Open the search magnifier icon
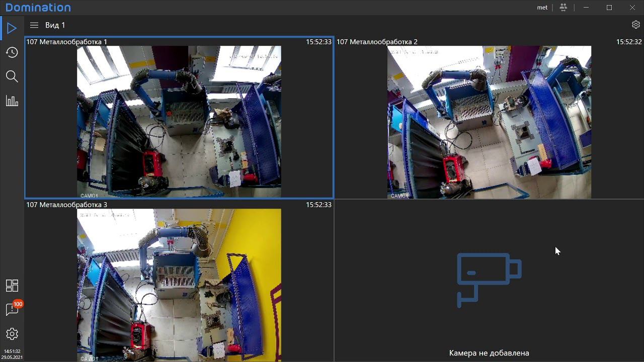 pyautogui.click(x=12, y=76)
